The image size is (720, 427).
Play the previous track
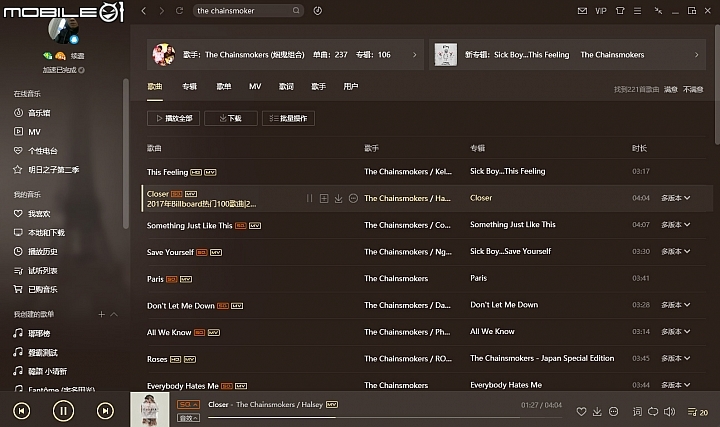22,410
